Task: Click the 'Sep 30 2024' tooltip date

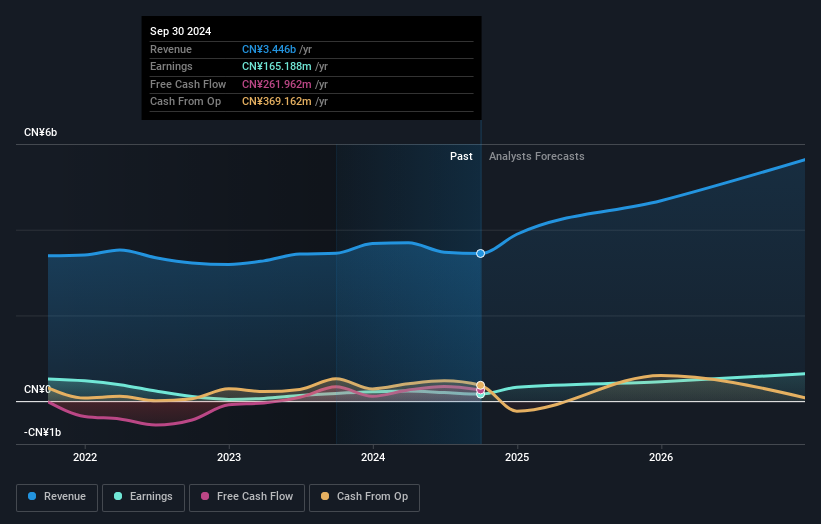Action: coord(181,31)
